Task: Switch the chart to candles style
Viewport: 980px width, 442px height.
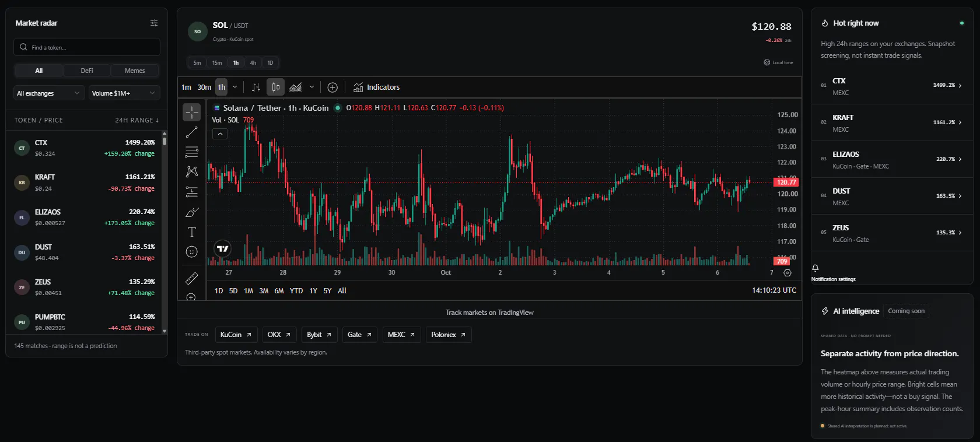Action: click(276, 87)
